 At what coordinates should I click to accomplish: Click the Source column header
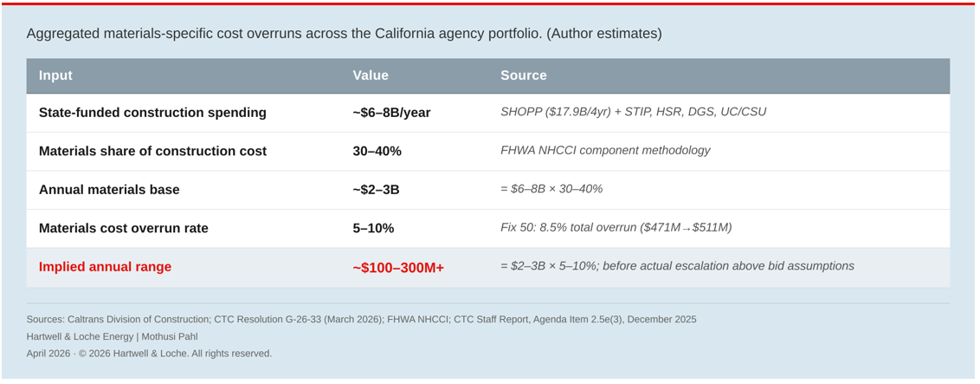click(x=523, y=75)
